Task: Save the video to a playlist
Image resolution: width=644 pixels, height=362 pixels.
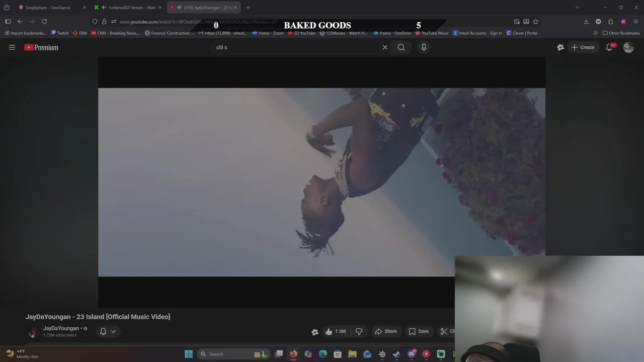Action: coord(419,331)
